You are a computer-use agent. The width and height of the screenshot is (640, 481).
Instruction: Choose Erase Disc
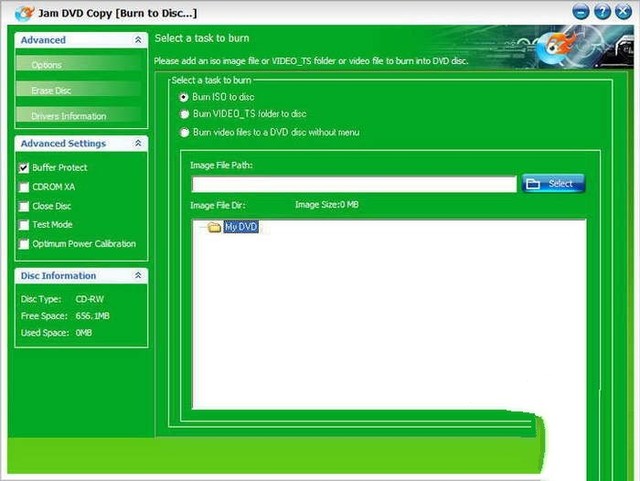[x=78, y=90]
